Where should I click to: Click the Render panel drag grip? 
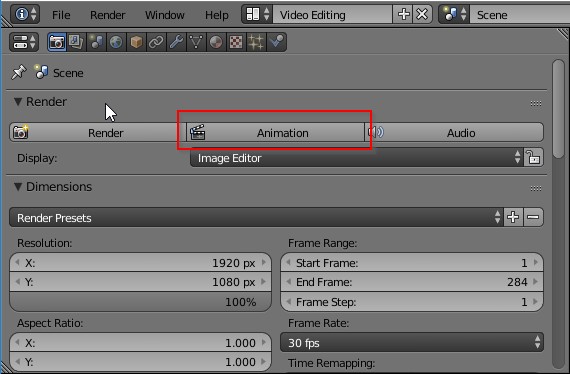pos(535,104)
